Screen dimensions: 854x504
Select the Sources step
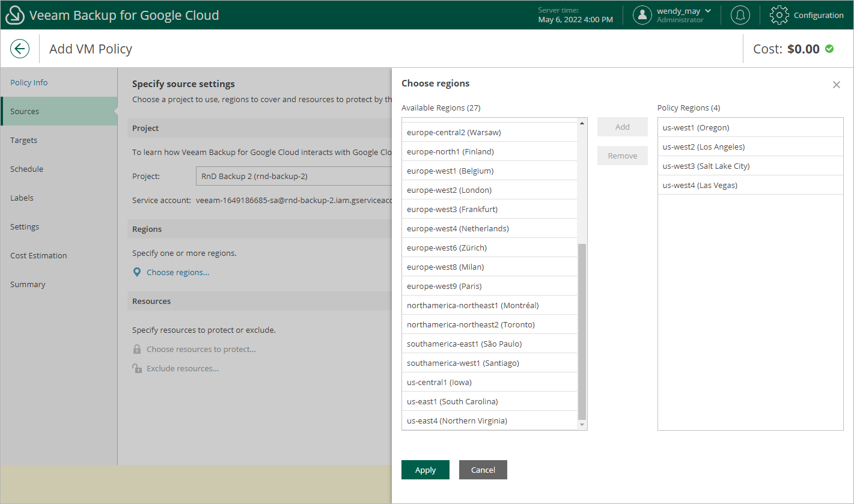point(59,111)
